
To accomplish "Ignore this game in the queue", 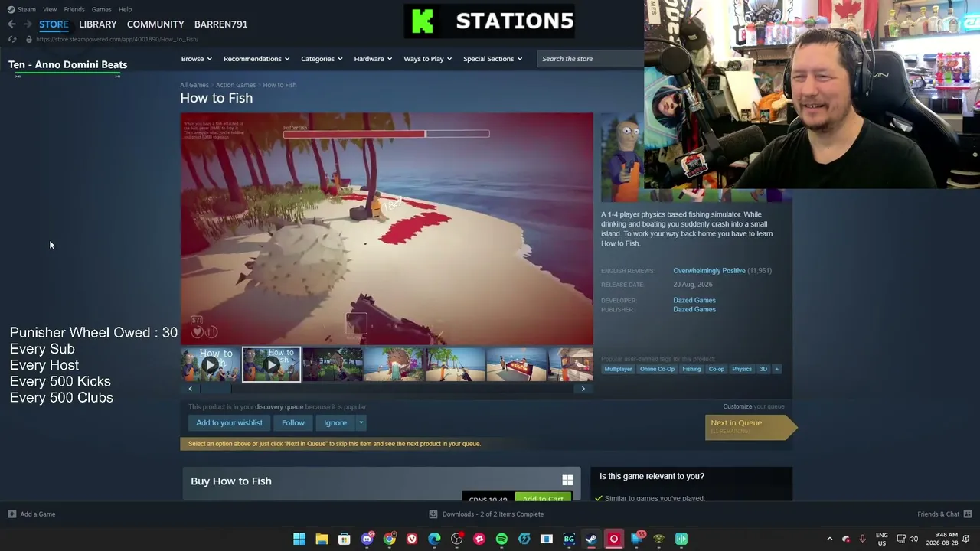I will pos(335,422).
